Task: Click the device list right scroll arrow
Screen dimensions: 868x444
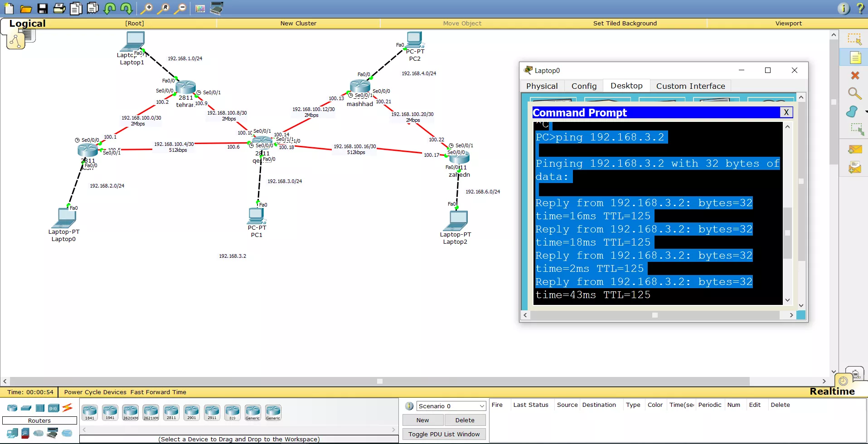Action: tap(393, 429)
